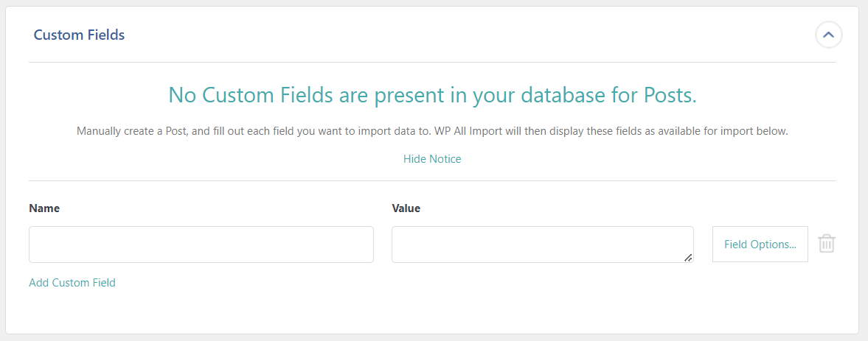This screenshot has height=341, width=868.
Task: Focus the Name text input
Action: click(201, 245)
